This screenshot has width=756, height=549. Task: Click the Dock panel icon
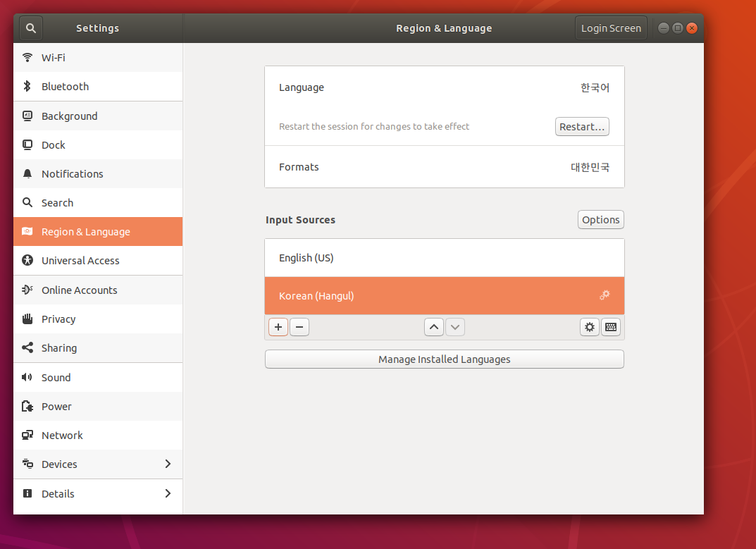tap(27, 144)
